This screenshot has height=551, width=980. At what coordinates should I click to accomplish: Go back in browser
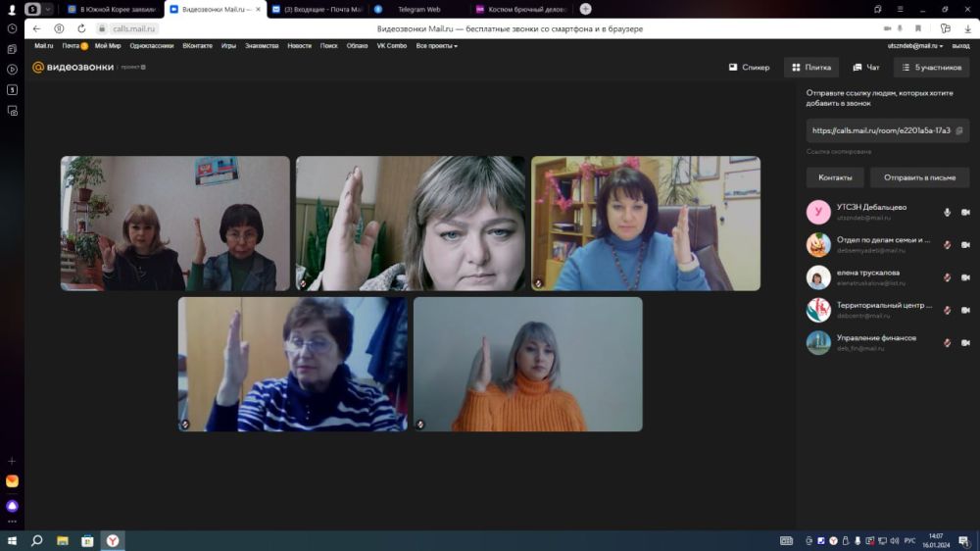[x=36, y=28]
